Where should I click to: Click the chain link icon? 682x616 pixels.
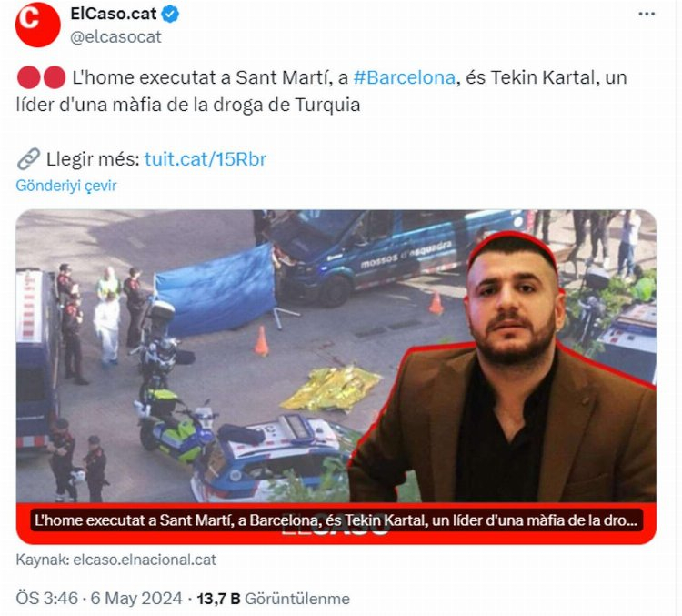[29, 158]
